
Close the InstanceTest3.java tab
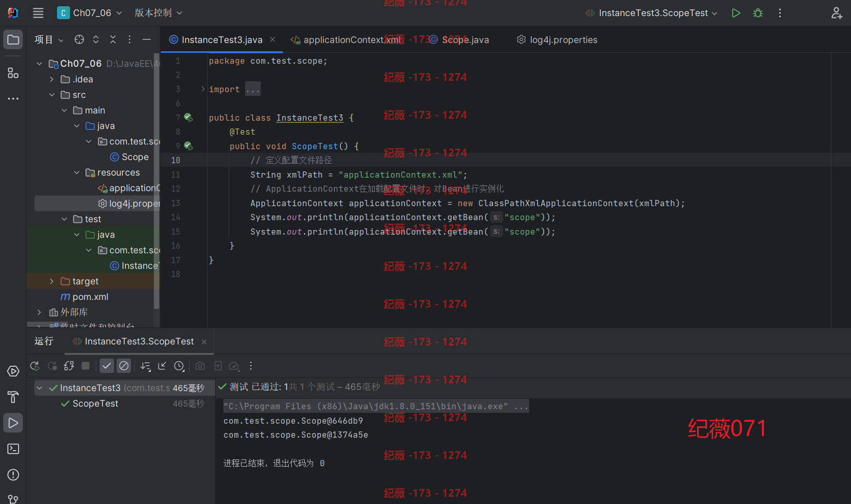[x=273, y=39]
